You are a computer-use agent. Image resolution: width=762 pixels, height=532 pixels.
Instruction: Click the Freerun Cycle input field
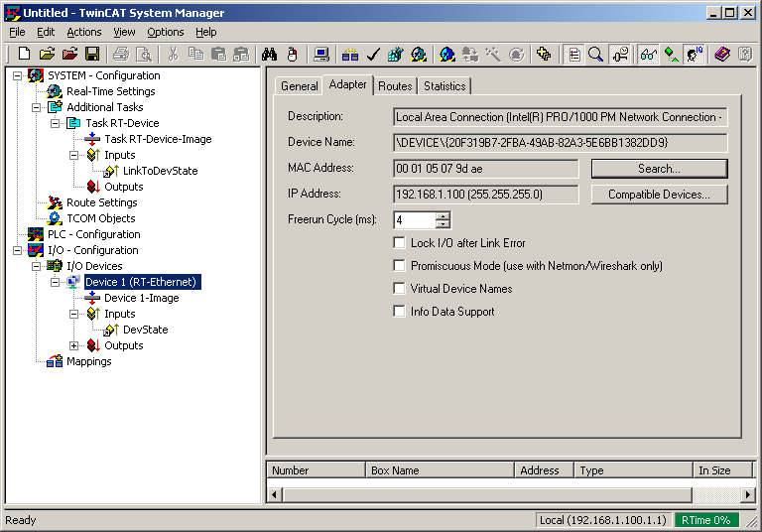[x=414, y=220]
